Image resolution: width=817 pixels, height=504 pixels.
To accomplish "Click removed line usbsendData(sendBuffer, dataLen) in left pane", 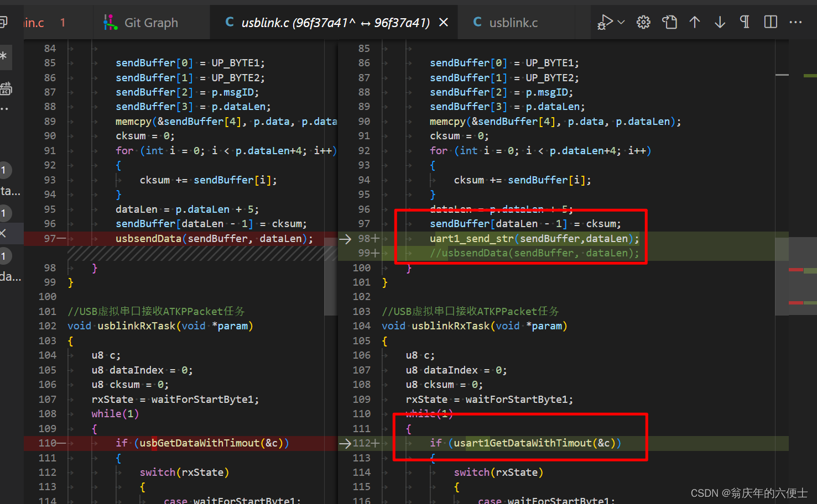I will (214, 239).
